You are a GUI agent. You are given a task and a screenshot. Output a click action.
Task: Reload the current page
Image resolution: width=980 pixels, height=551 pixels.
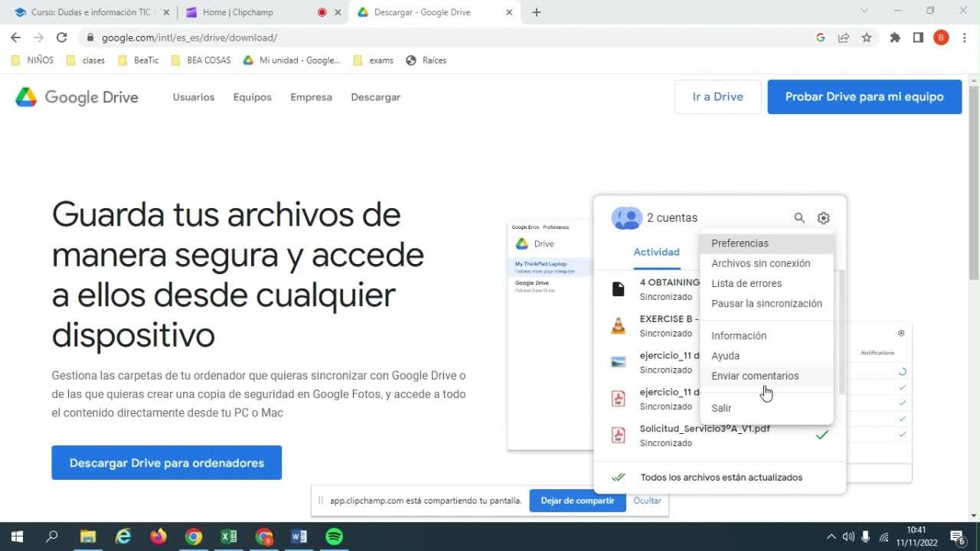[x=62, y=37]
